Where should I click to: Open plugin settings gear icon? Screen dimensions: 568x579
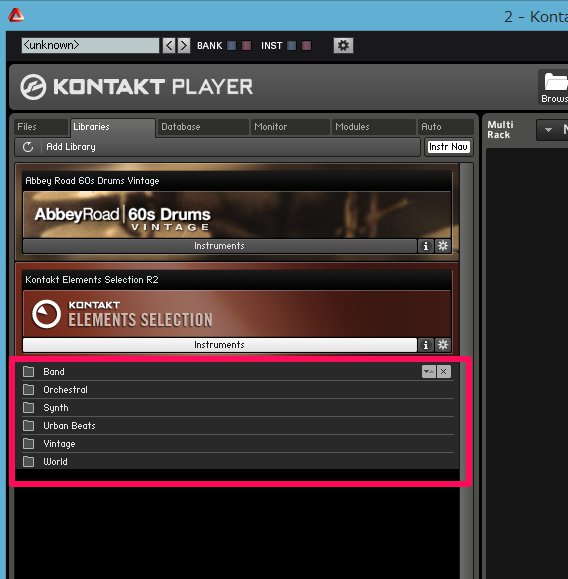tap(343, 45)
